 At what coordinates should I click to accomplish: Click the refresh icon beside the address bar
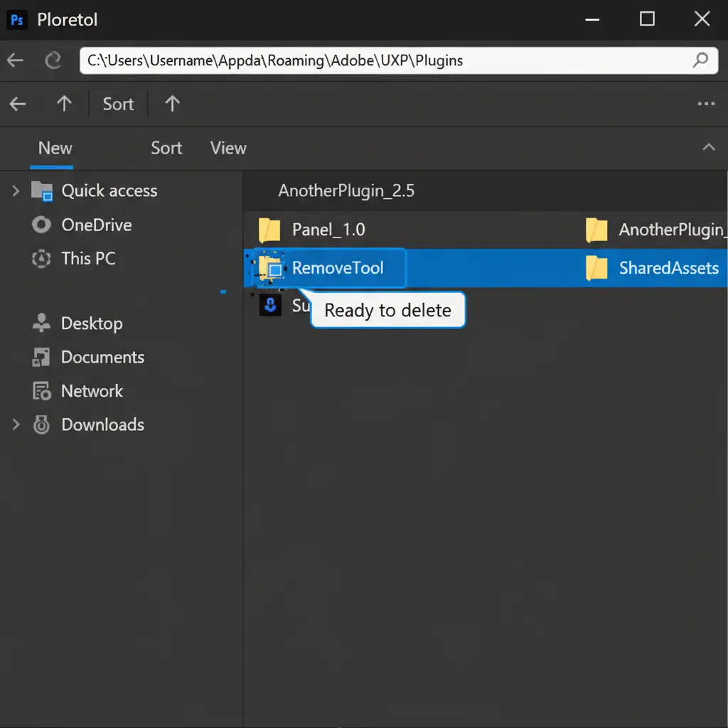[x=53, y=61]
